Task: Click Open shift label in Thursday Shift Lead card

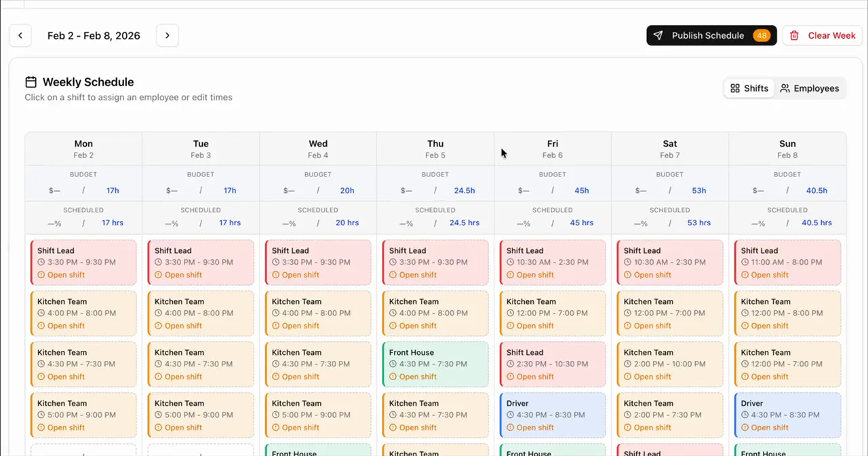Action: pos(418,275)
